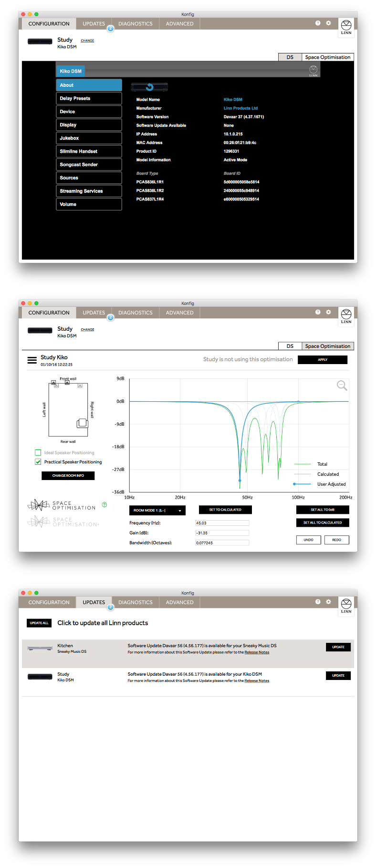Click Linn Products Ltd manufacturer link

point(240,108)
